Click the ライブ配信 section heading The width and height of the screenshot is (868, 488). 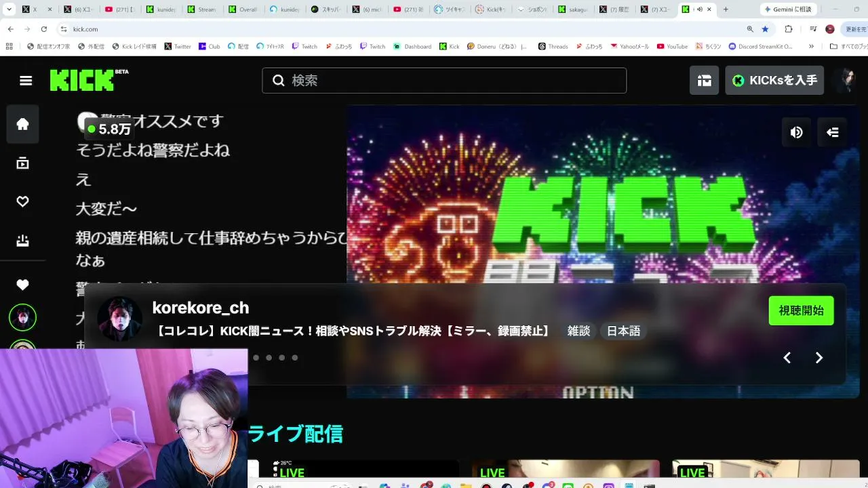pos(296,434)
